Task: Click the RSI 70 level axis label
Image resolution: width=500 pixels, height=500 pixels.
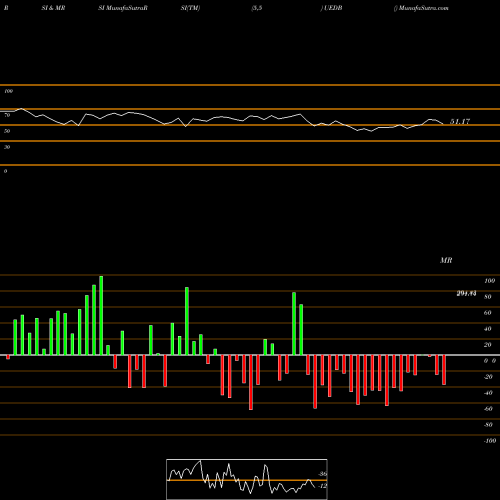Action: tap(7, 115)
